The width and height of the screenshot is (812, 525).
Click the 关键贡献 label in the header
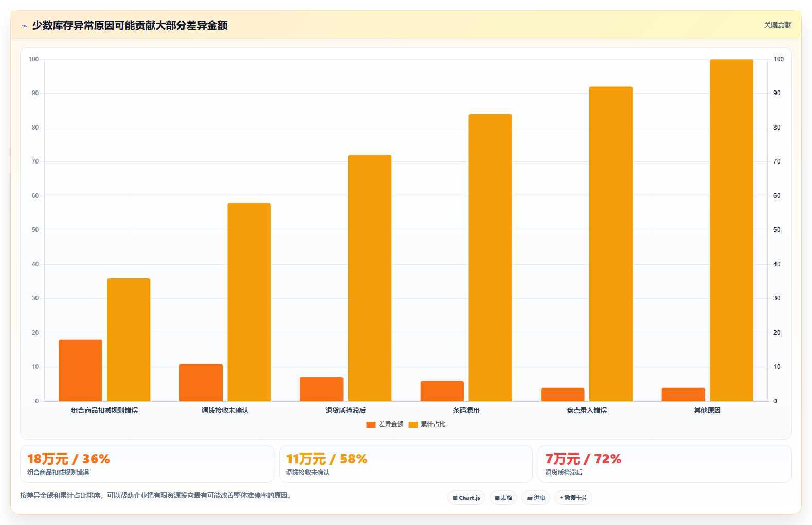(x=777, y=25)
